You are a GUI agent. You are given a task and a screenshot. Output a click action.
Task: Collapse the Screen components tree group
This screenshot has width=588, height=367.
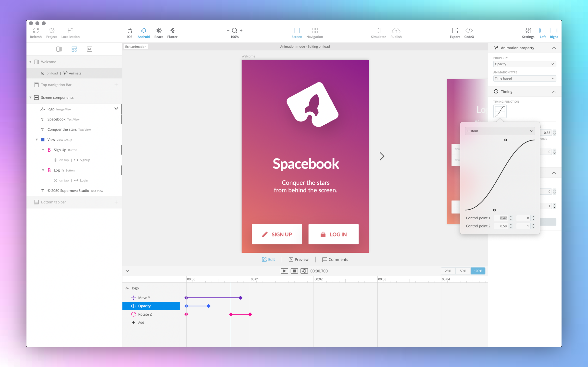pyautogui.click(x=30, y=97)
